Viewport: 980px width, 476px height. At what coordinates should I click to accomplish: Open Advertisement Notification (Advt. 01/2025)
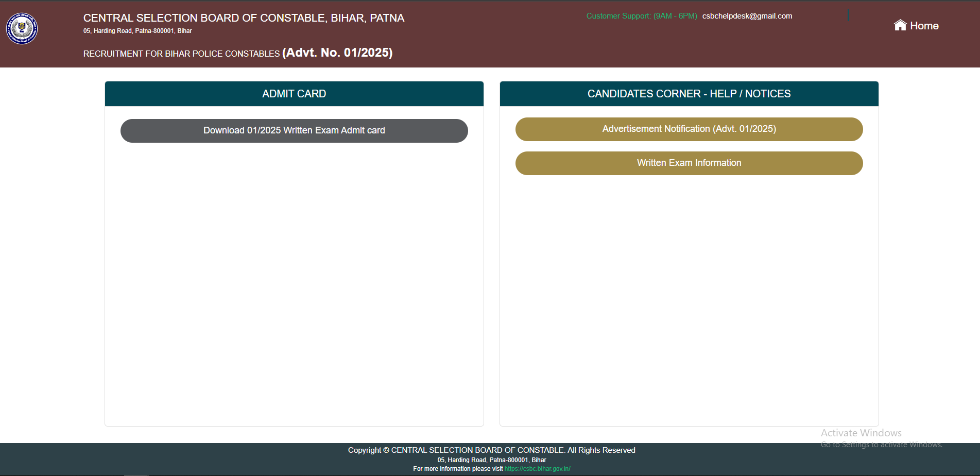689,129
